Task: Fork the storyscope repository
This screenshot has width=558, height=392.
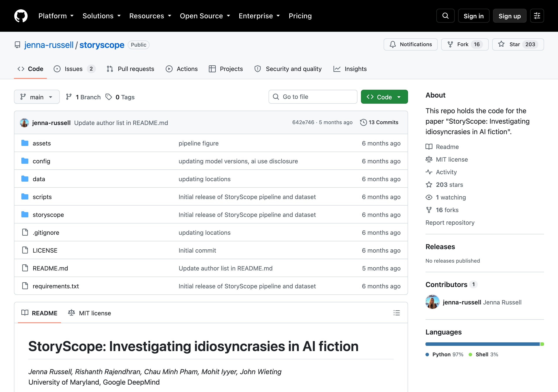Action: tap(465, 44)
